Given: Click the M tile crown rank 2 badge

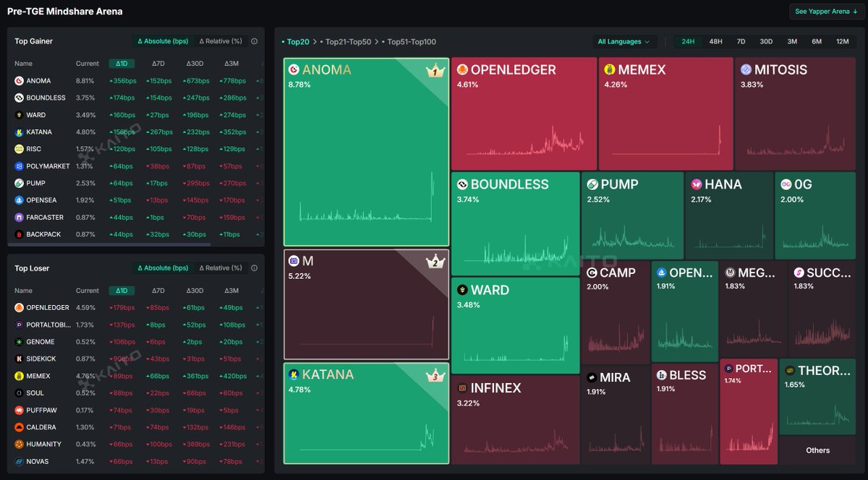Looking at the screenshot, I should 435,262.
